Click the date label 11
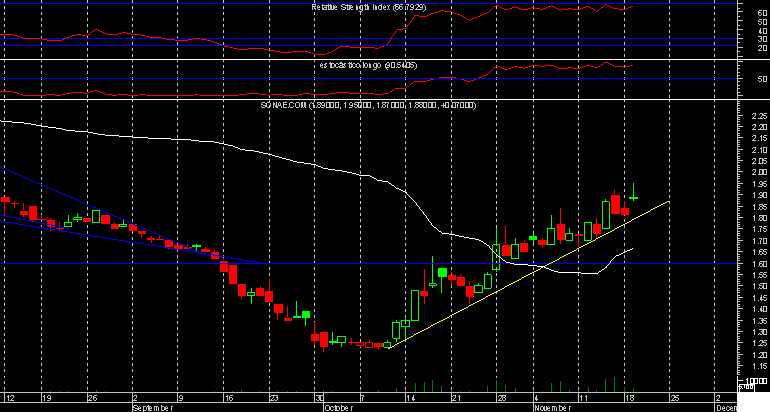 tap(583, 398)
